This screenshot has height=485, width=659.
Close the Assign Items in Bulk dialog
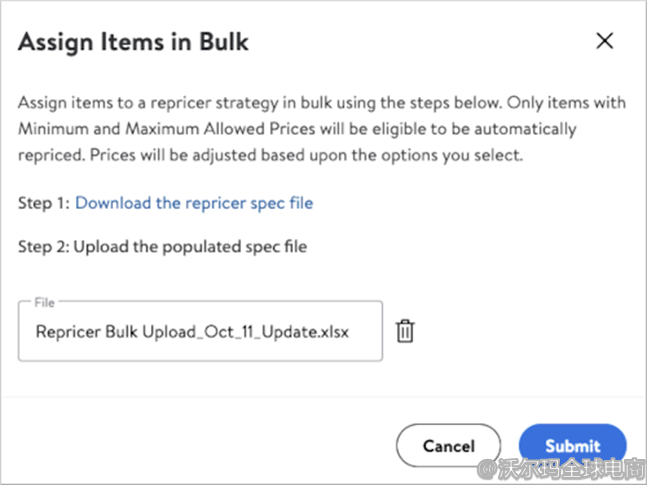click(x=604, y=41)
